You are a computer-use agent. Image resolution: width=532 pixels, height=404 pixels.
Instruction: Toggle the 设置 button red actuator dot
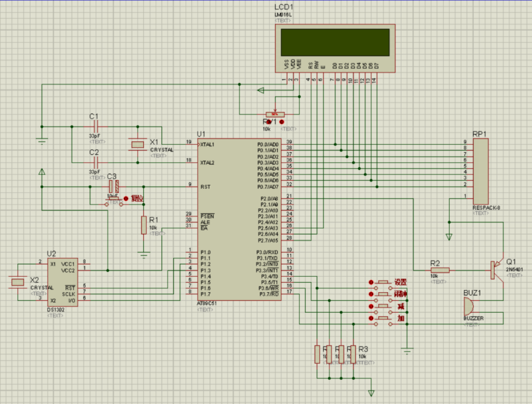tap(371, 282)
